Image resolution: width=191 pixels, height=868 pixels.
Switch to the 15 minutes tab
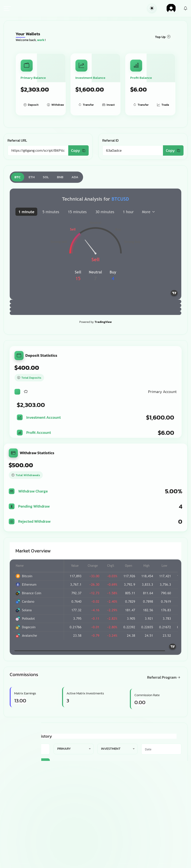77,212
